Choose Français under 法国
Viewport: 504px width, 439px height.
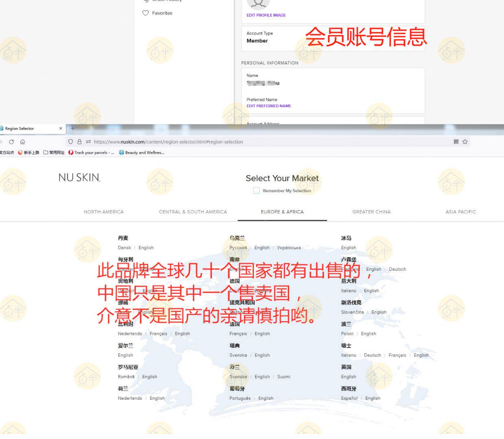pyautogui.click(x=238, y=334)
